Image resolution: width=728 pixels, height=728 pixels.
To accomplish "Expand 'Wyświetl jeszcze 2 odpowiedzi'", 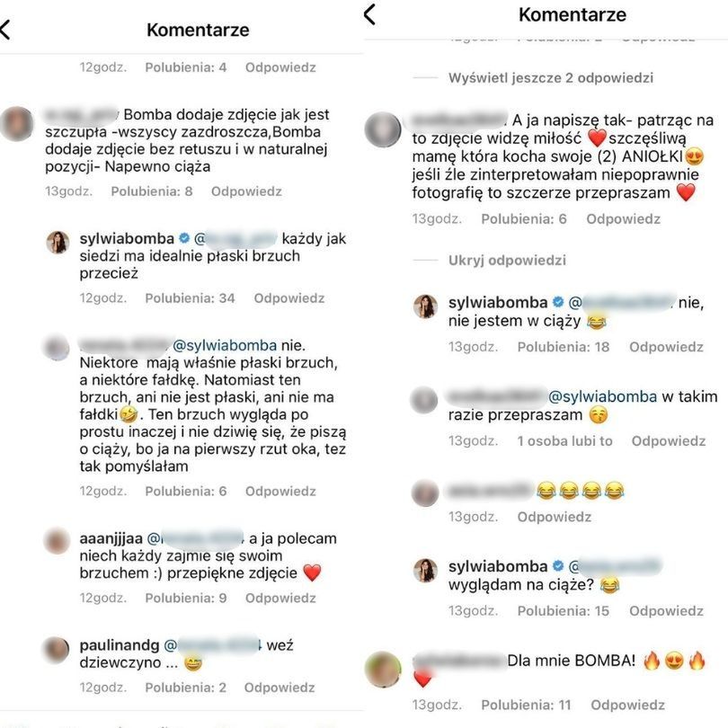I will [551, 78].
